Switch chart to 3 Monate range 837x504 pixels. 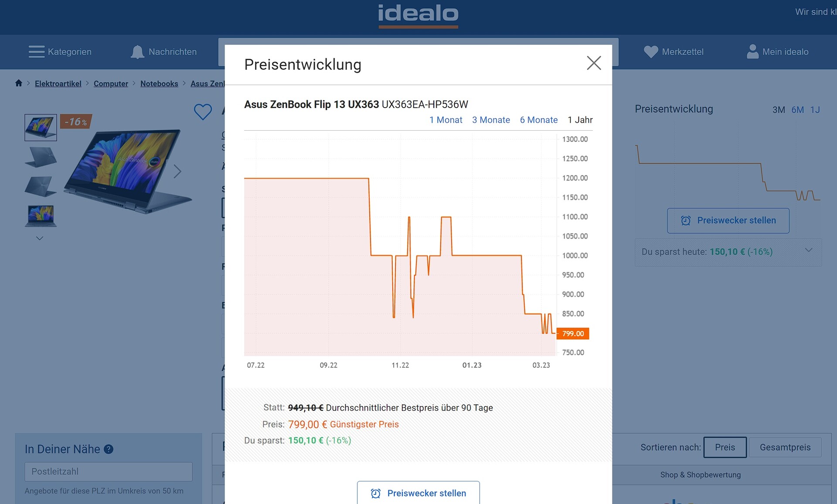tap(491, 120)
